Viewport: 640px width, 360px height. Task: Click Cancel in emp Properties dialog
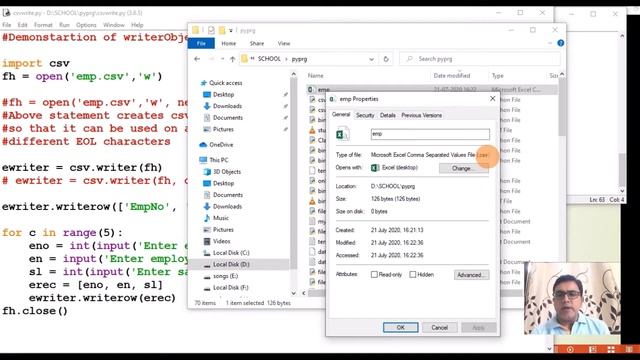click(x=440, y=328)
